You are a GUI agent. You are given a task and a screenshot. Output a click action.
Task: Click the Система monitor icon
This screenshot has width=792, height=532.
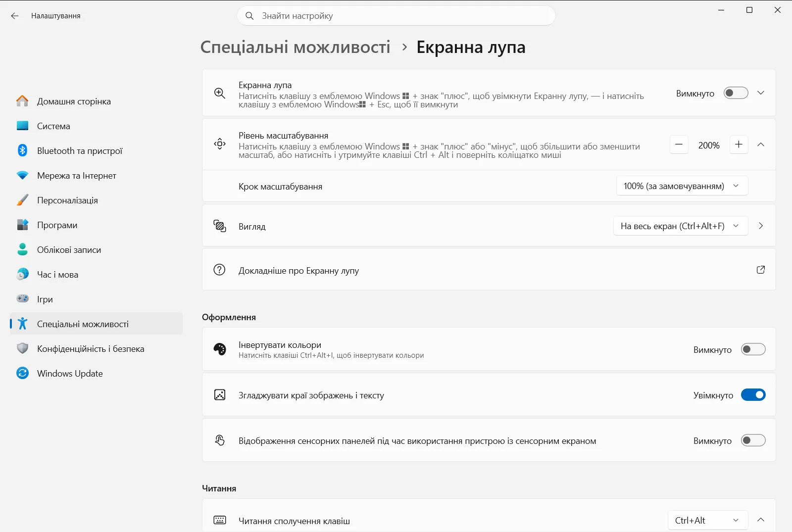coord(22,126)
